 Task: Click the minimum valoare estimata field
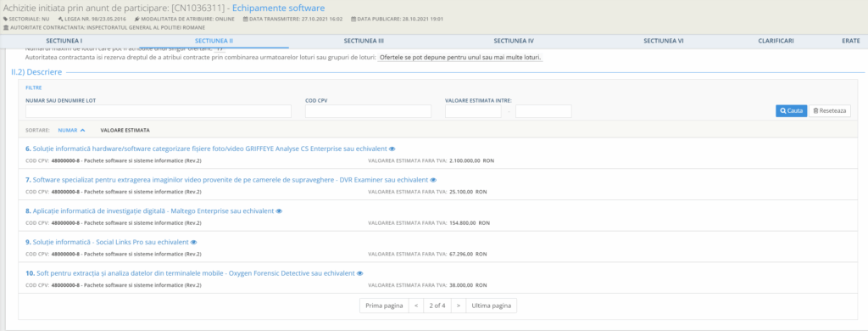coord(473,111)
